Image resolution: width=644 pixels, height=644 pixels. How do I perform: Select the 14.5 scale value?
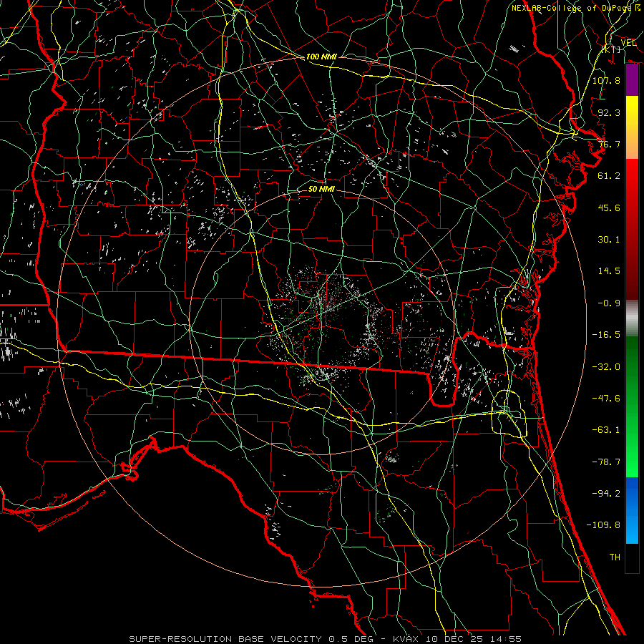pos(609,271)
